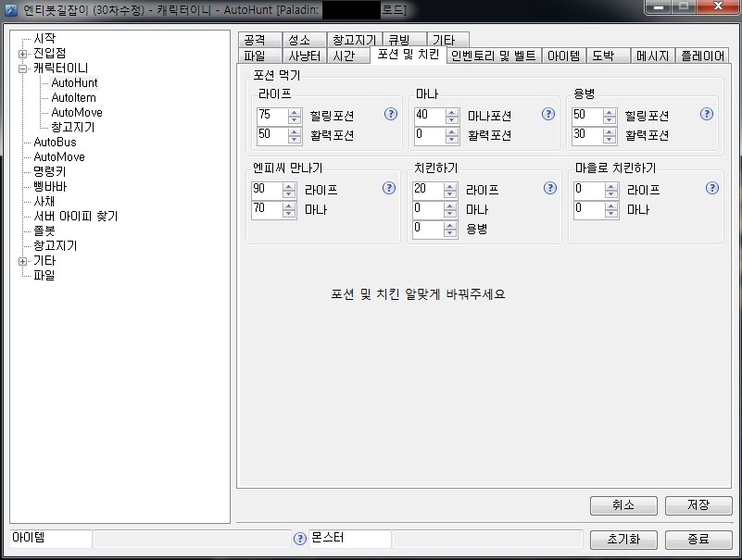
Task: Select AutoMove under 캐릭터이니
Action: click(x=77, y=113)
